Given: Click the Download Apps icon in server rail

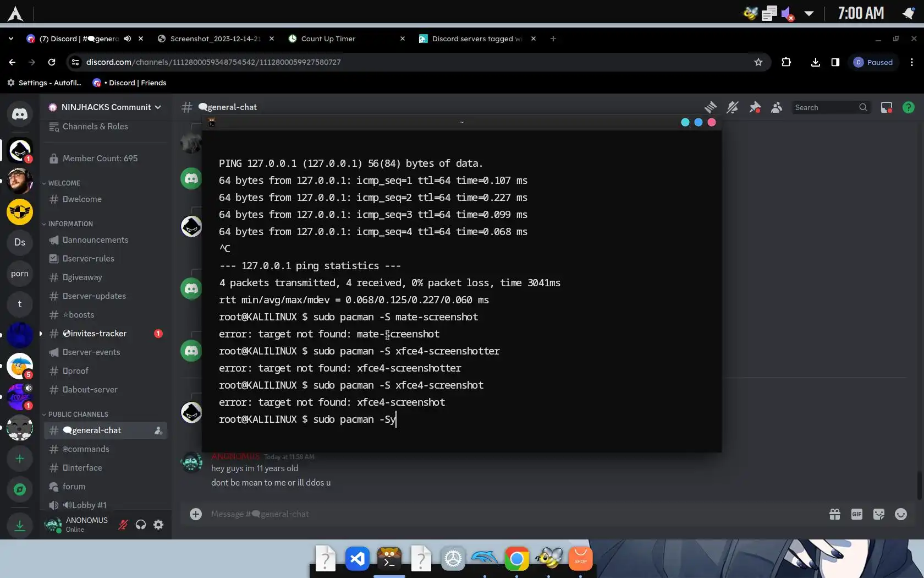Looking at the screenshot, I should pos(20,526).
